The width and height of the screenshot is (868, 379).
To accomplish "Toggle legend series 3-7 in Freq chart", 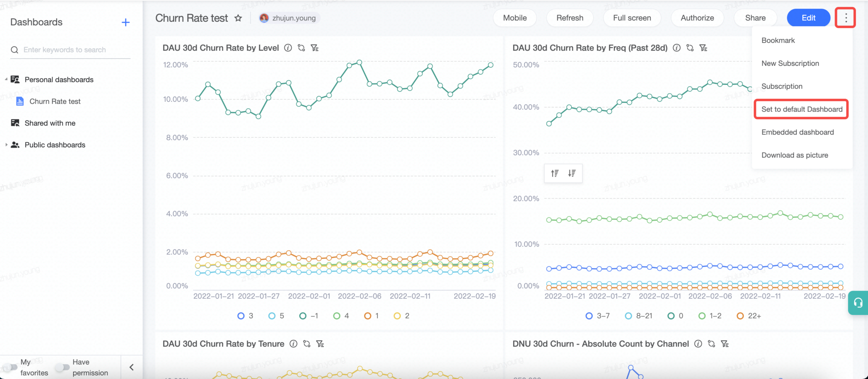I will 597,316.
